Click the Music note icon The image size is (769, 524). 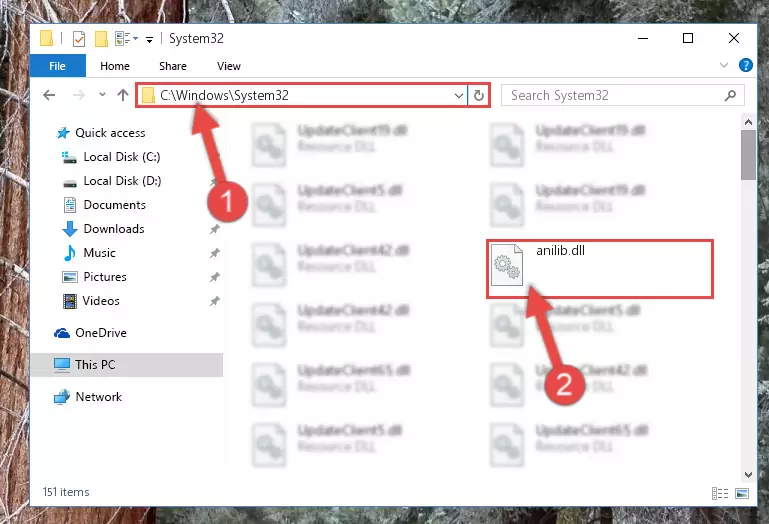[x=70, y=253]
